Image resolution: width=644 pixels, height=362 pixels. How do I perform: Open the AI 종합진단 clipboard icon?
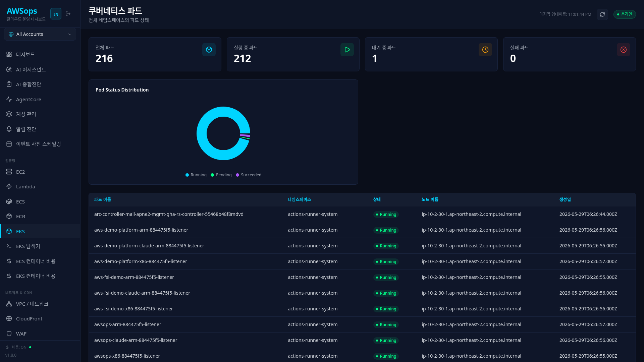9,84
